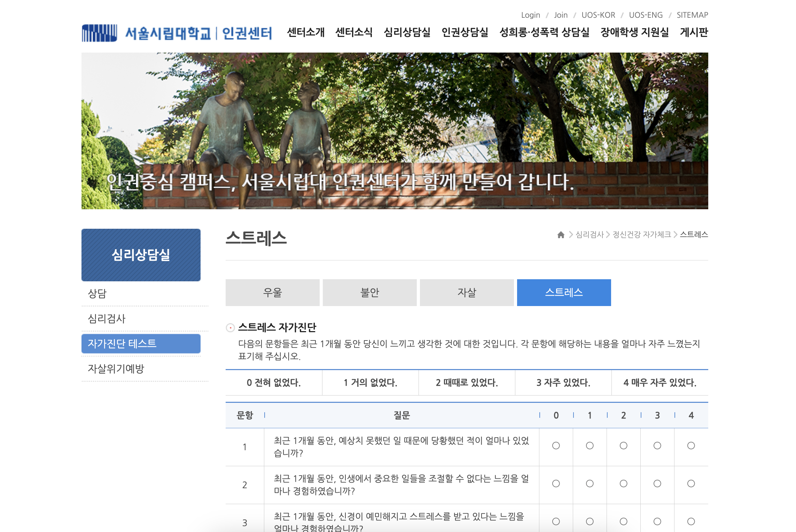Click the Login link

click(530, 15)
